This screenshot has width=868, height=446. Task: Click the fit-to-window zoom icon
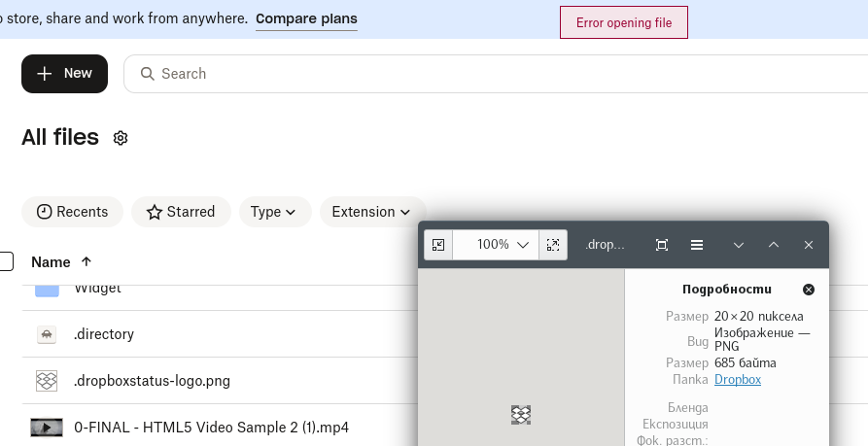click(553, 245)
